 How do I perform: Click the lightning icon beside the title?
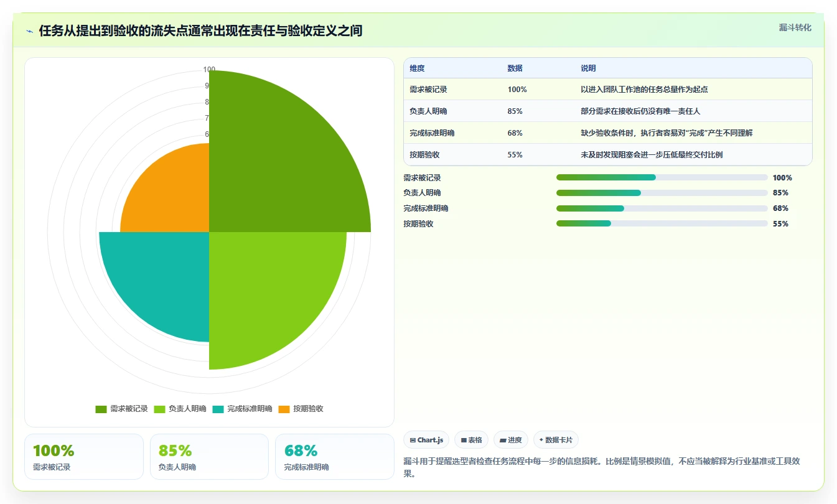pyautogui.click(x=29, y=31)
